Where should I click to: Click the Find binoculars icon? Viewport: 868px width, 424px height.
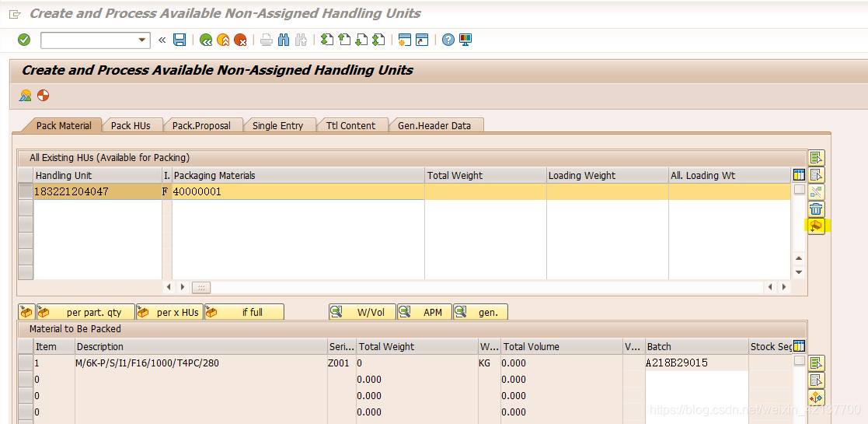tap(284, 40)
